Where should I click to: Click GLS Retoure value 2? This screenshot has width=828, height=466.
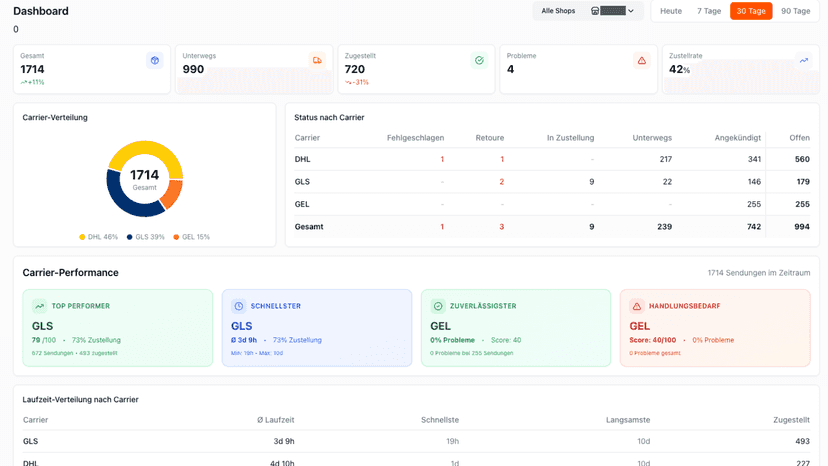[x=502, y=182]
